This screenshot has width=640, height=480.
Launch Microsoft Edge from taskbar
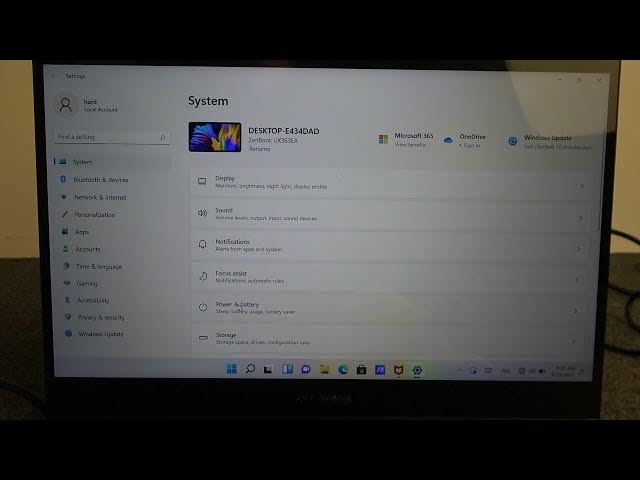[x=343, y=370]
